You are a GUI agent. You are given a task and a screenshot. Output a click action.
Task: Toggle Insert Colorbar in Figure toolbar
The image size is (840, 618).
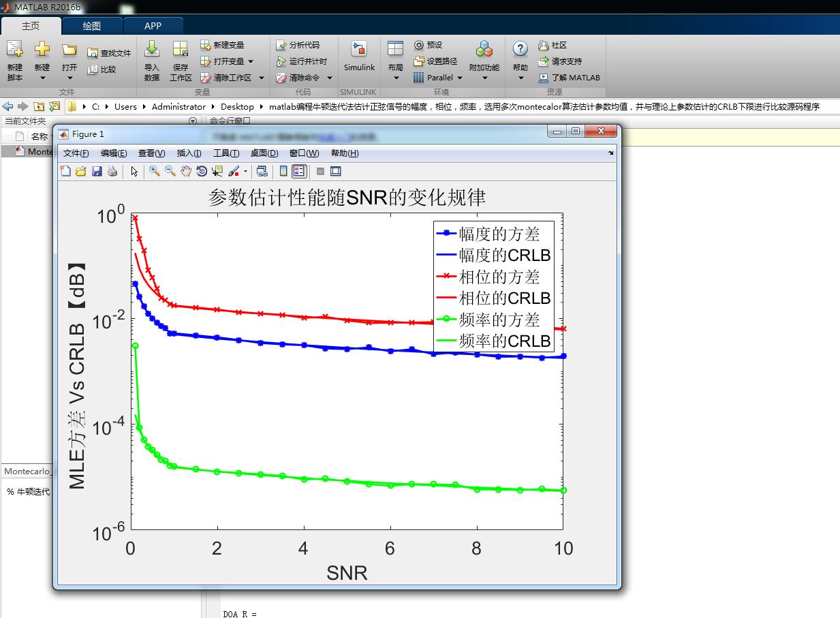[283, 171]
